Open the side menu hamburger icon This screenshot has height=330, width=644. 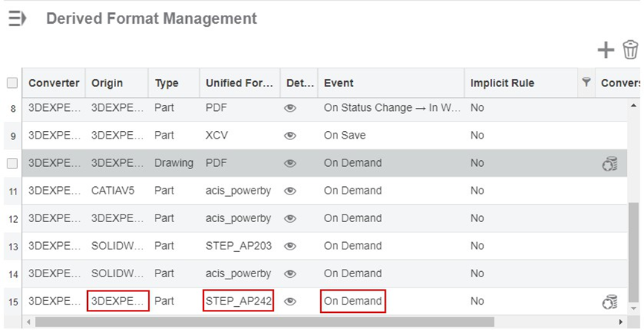coord(17,19)
